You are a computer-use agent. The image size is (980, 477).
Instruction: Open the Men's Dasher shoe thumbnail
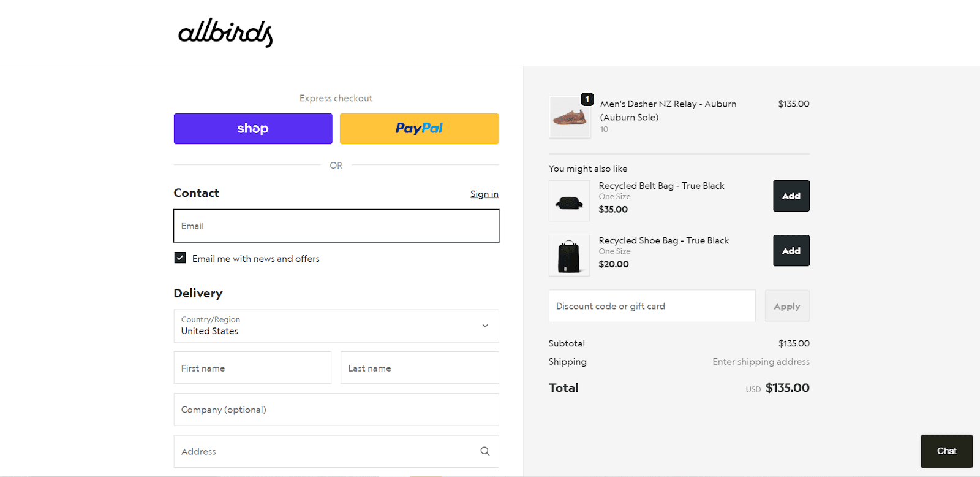click(x=570, y=116)
